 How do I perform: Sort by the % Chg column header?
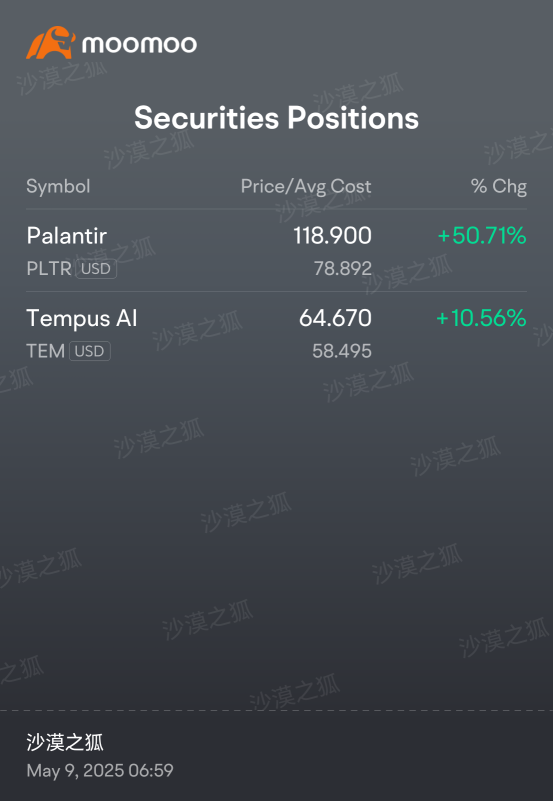tap(498, 186)
